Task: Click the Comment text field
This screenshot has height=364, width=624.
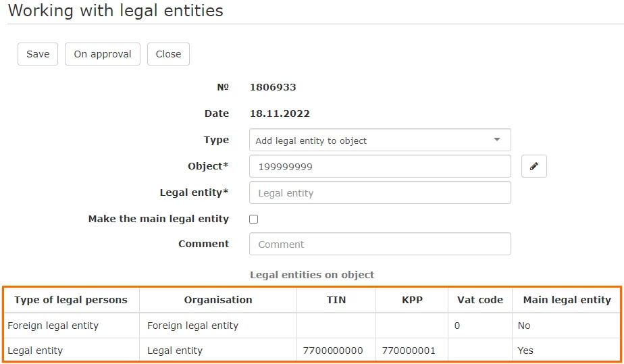Action: tap(380, 244)
